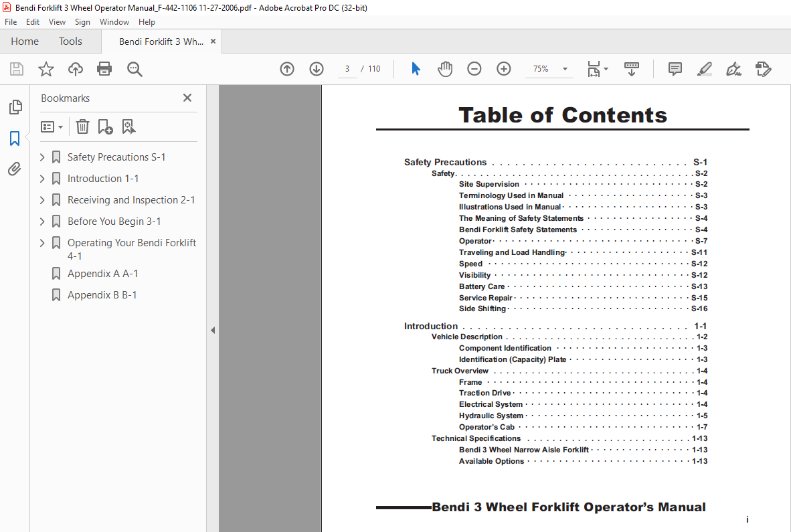Select Appendix A A-1 bookmark
The image size is (791, 532).
(x=102, y=274)
